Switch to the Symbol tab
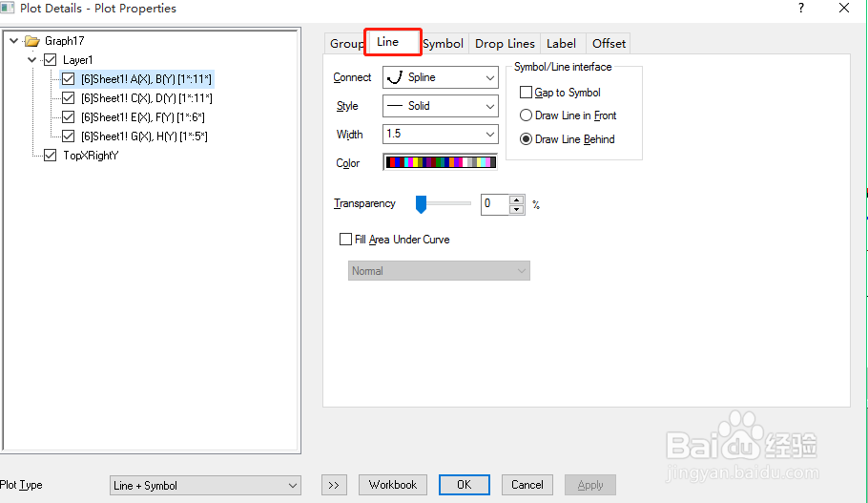The width and height of the screenshot is (868, 503). point(443,43)
